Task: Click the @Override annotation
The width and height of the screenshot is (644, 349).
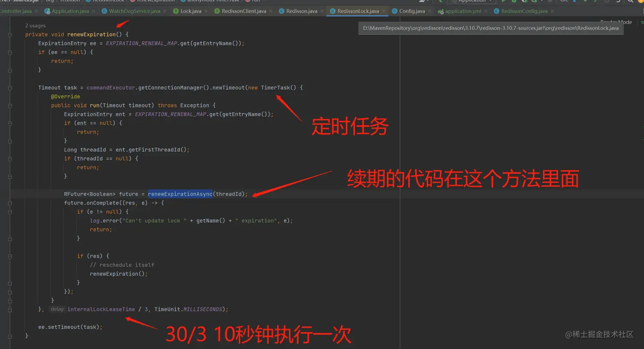Action: pos(66,97)
